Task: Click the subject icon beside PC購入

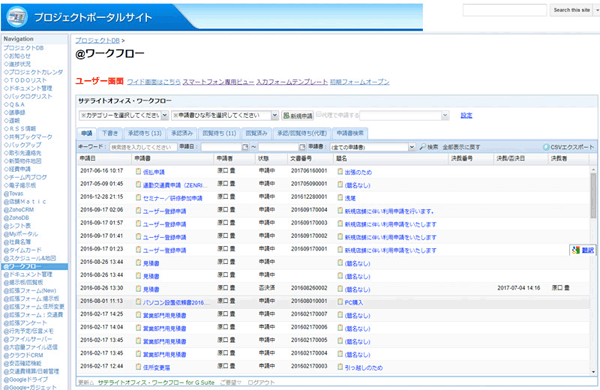Action: (340, 302)
